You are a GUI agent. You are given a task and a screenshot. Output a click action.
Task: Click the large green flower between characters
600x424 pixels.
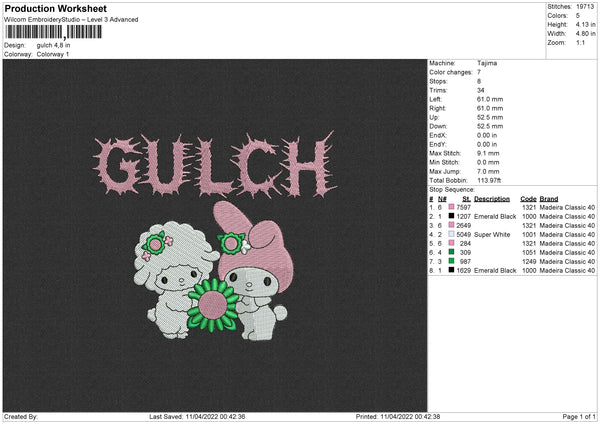213,306
